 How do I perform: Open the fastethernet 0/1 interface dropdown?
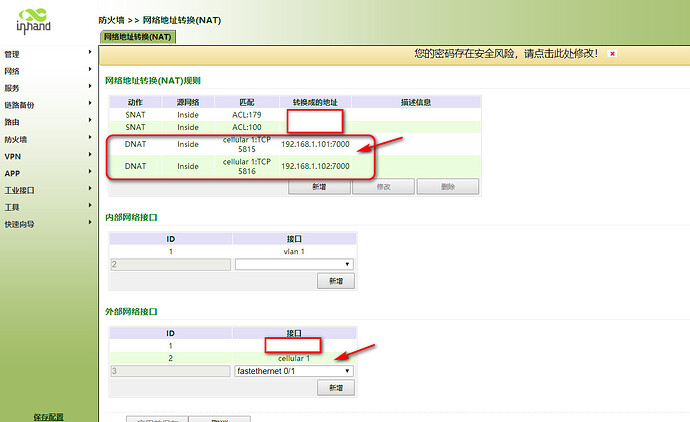click(x=294, y=371)
